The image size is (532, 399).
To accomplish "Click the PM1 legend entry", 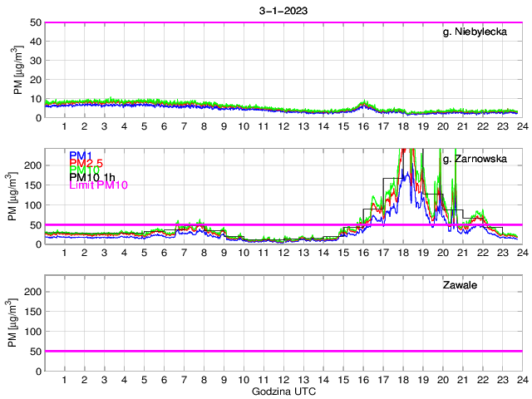I will point(80,155).
